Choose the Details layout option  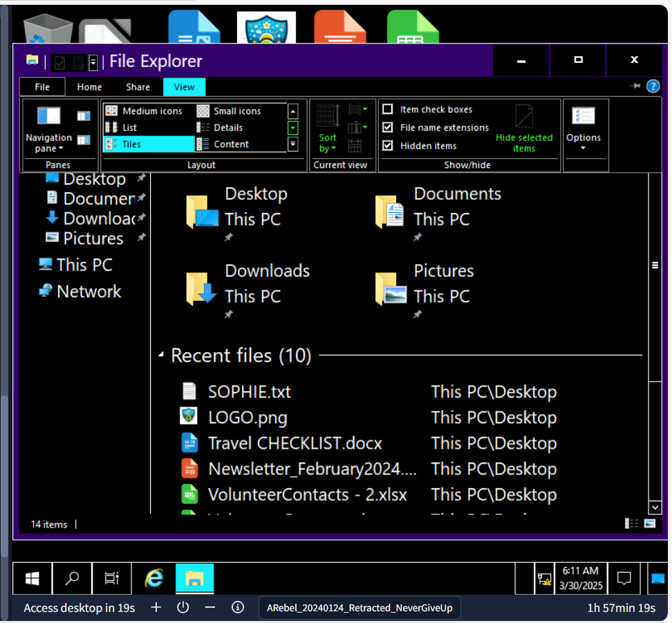pyautogui.click(x=227, y=127)
